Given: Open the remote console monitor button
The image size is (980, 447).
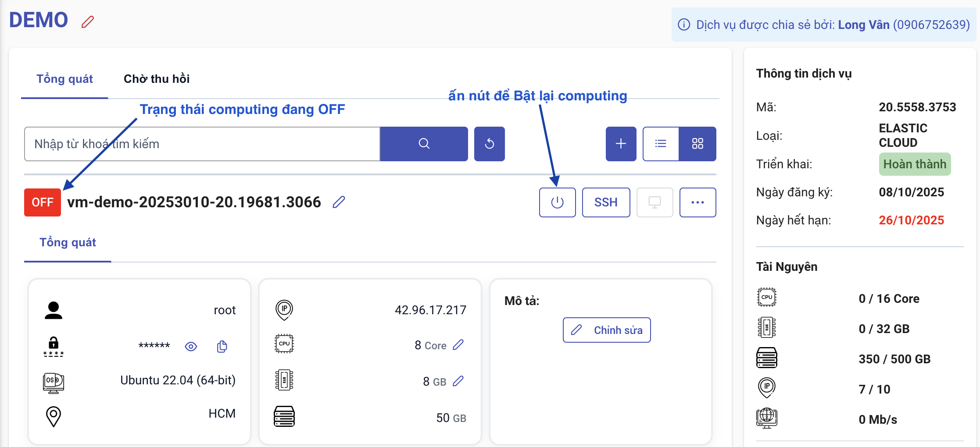Looking at the screenshot, I should point(655,202).
